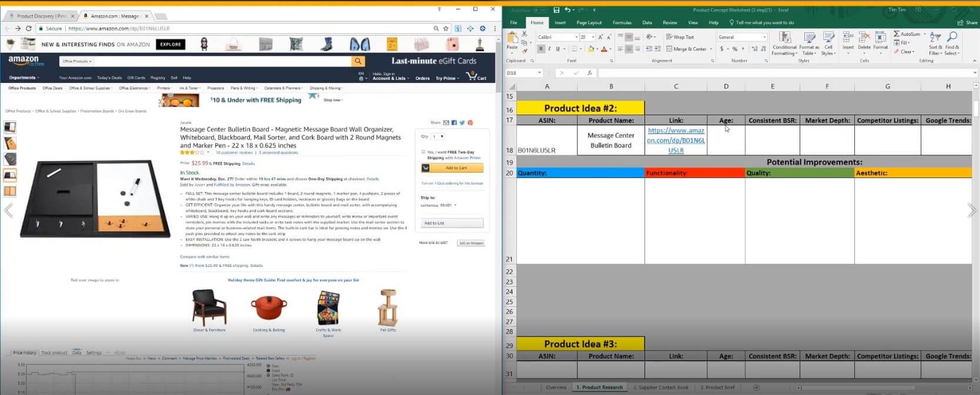Click the Add to List button on Amazon
The width and height of the screenshot is (980, 395).
452,223
